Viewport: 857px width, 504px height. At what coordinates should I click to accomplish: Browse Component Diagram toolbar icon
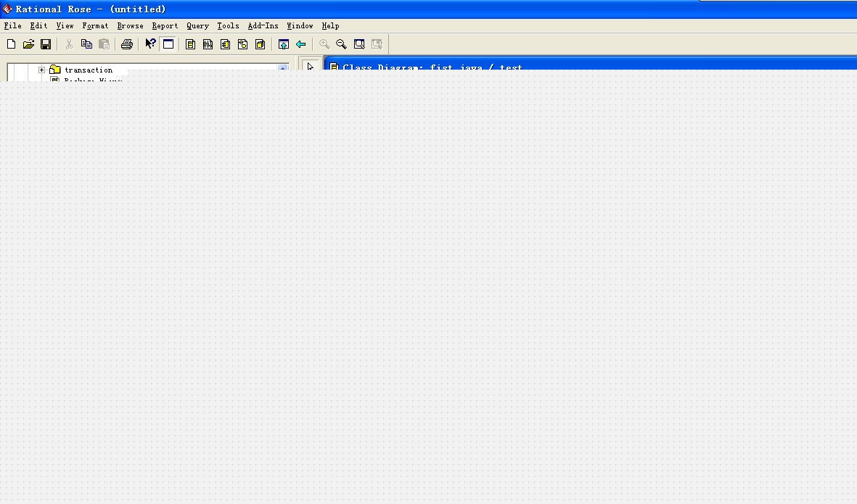(x=225, y=44)
